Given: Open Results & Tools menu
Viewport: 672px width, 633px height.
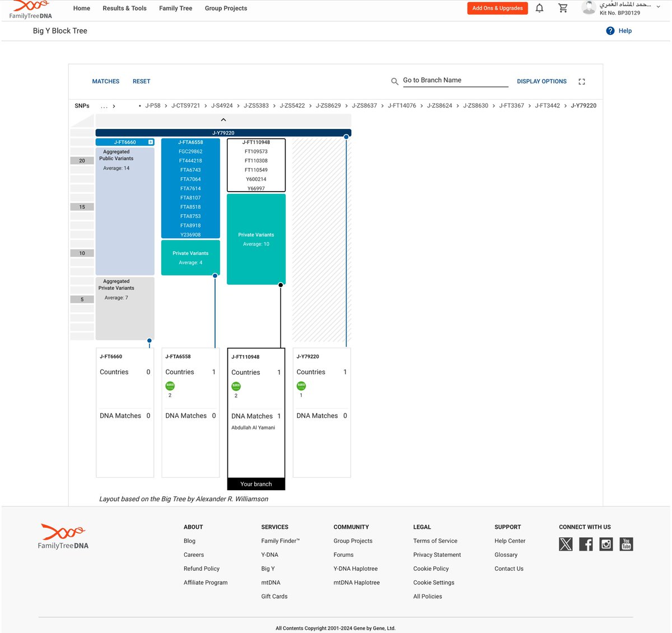Looking at the screenshot, I should point(124,8).
